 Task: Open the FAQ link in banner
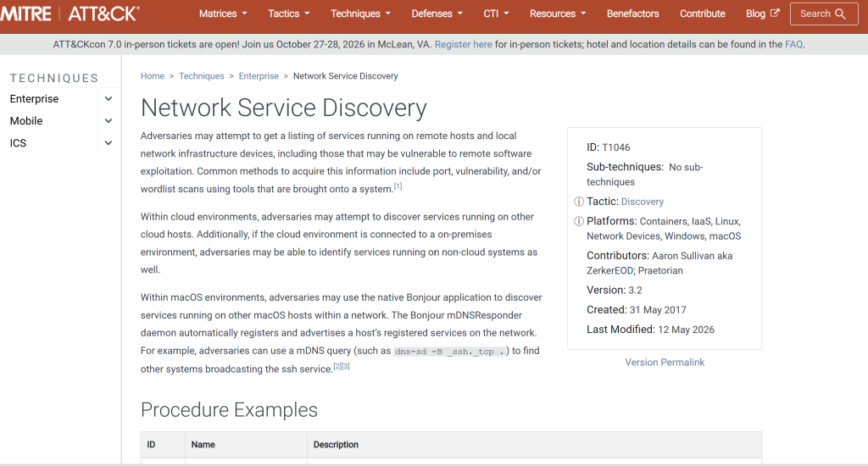(x=793, y=44)
